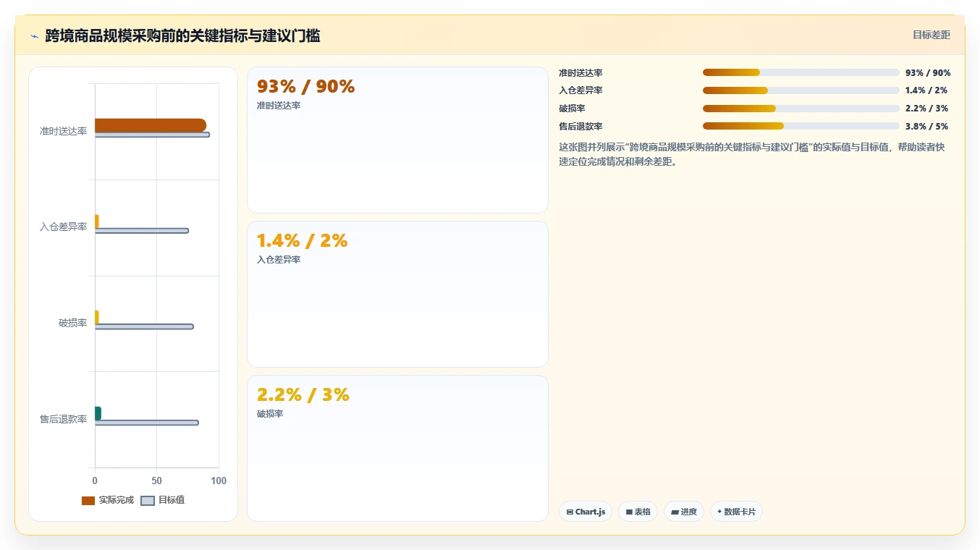The width and height of the screenshot is (980, 550).
Task: Click the 1.4% / 2% card value
Action: pos(302,241)
